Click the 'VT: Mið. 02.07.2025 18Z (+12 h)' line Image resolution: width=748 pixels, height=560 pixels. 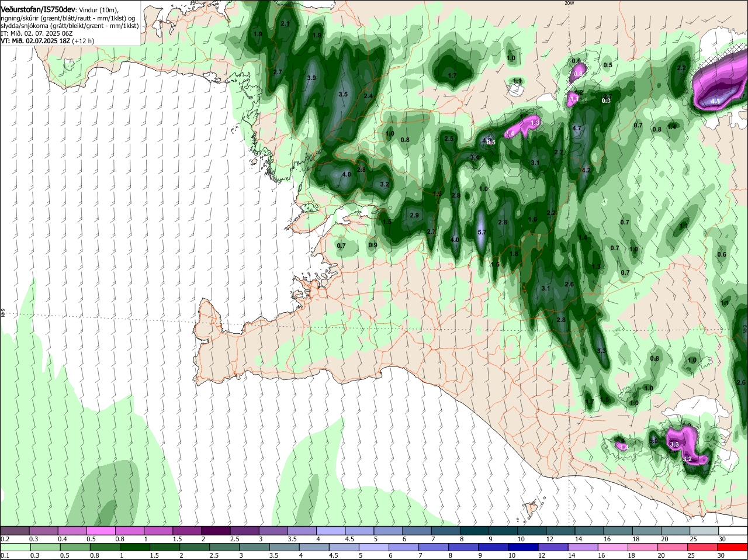pos(48,41)
